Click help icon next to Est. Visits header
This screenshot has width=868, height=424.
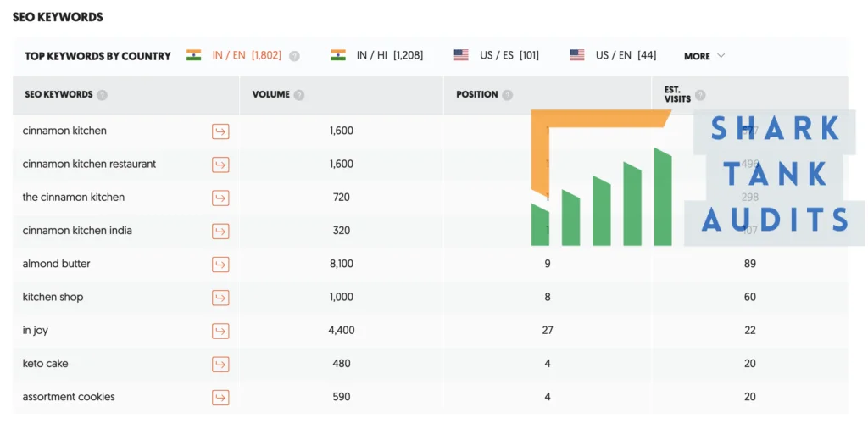700,95
